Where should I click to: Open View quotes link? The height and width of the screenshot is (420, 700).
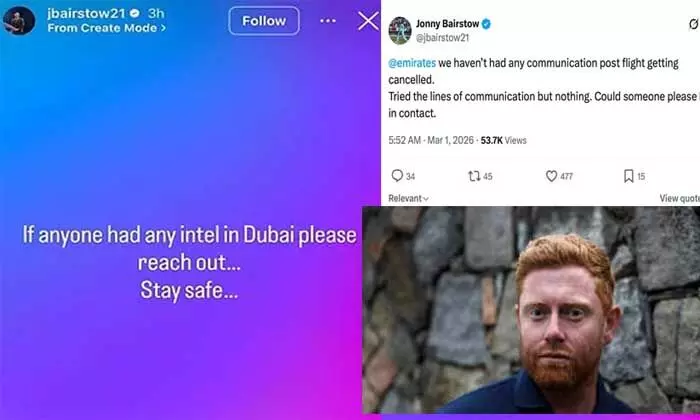[679, 198]
